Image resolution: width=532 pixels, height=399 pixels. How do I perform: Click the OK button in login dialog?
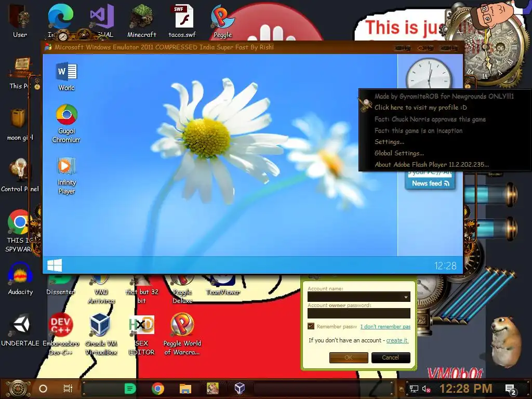click(x=349, y=357)
